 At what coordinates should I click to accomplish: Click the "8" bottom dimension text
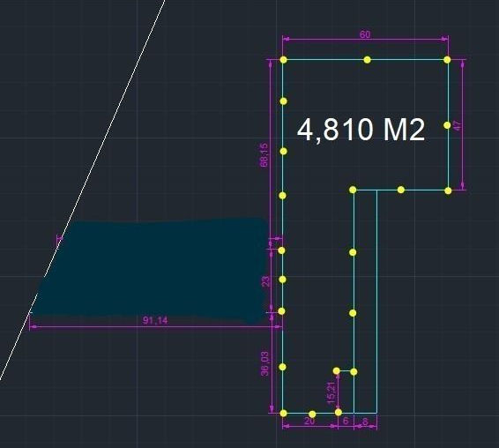365,422
